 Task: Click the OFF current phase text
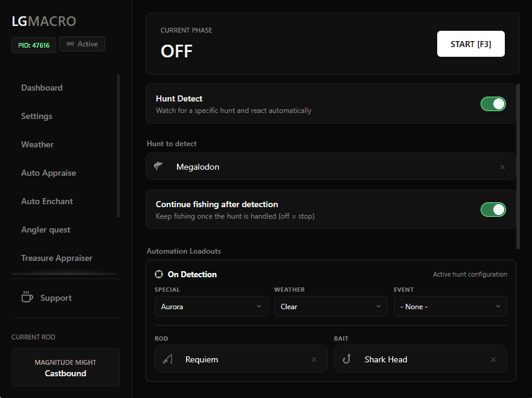click(x=176, y=51)
